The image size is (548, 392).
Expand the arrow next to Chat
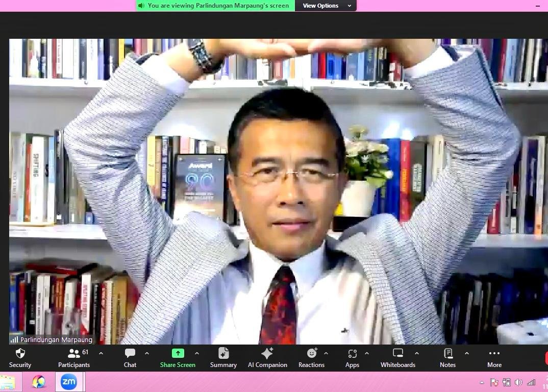[x=147, y=353]
